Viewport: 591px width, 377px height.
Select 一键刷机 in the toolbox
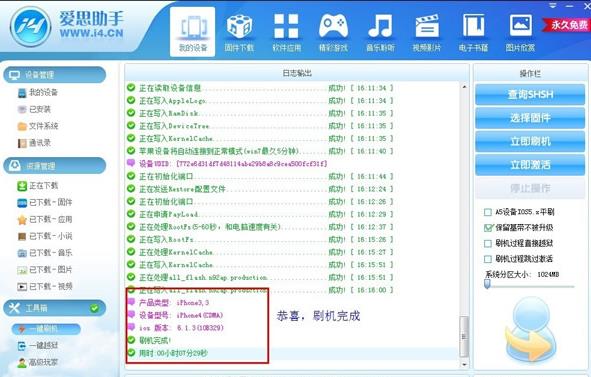(x=46, y=329)
